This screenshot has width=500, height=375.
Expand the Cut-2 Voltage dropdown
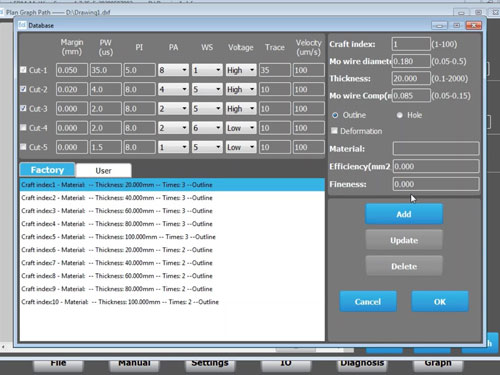click(x=241, y=89)
